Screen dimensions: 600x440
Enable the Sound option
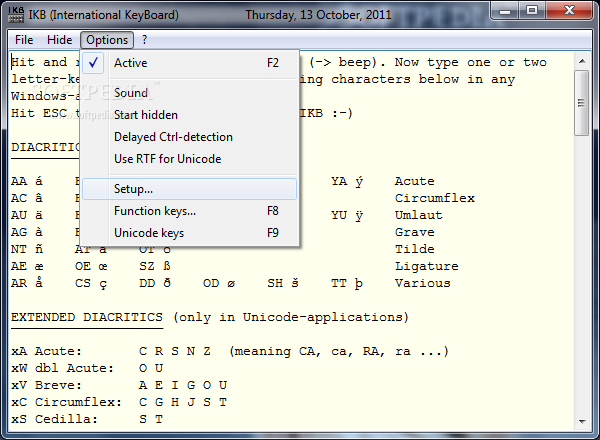click(x=190, y=93)
